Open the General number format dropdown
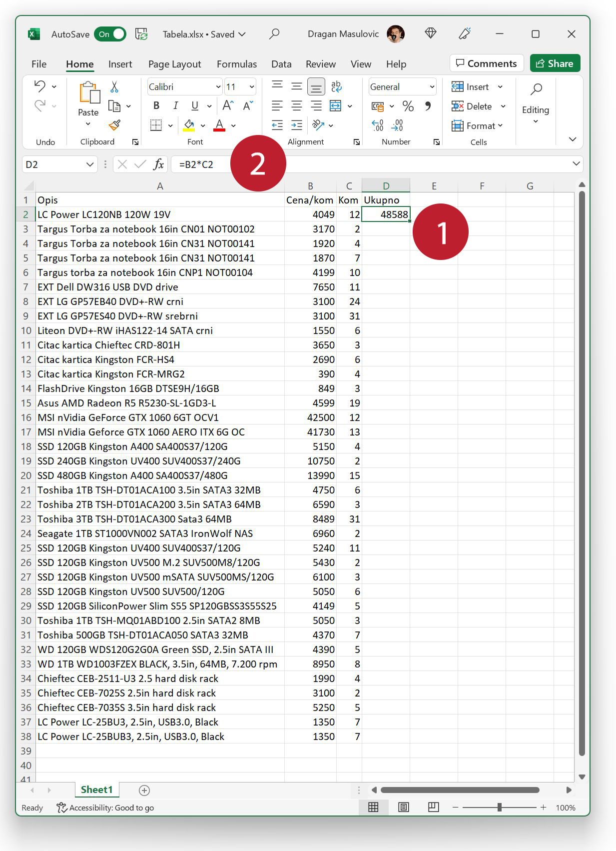 [x=432, y=87]
